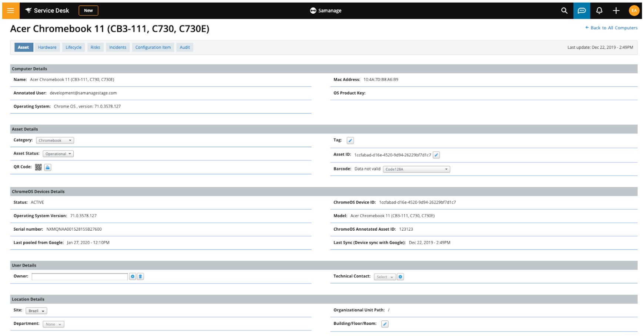The height and width of the screenshot is (336, 644).
Task: Click the QR code image
Action: [38, 167]
